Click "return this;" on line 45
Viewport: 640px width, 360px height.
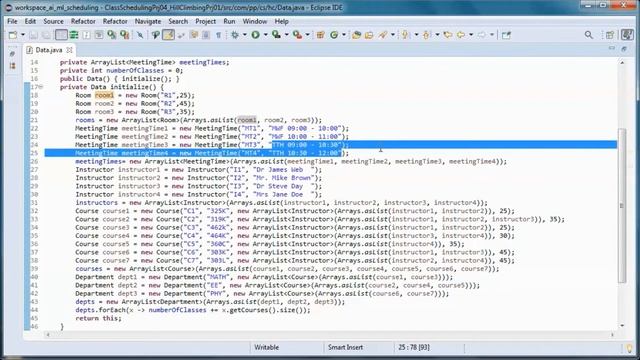[x=98, y=318]
